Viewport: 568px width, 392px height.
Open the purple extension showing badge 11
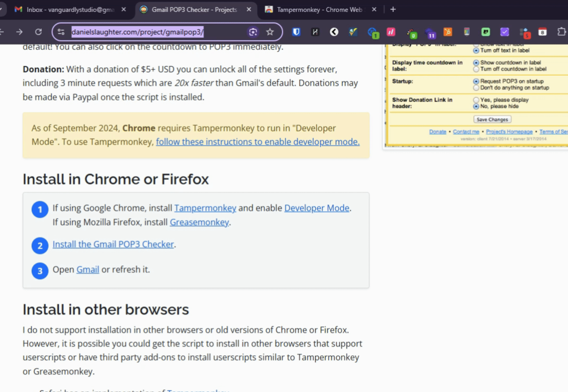tap(430, 33)
